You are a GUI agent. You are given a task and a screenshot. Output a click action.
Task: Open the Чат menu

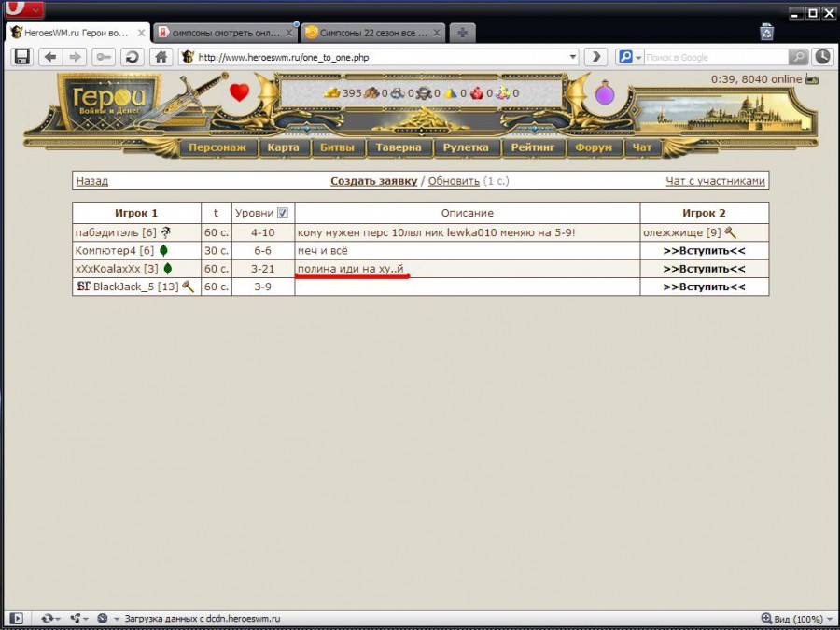[x=642, y=147]
